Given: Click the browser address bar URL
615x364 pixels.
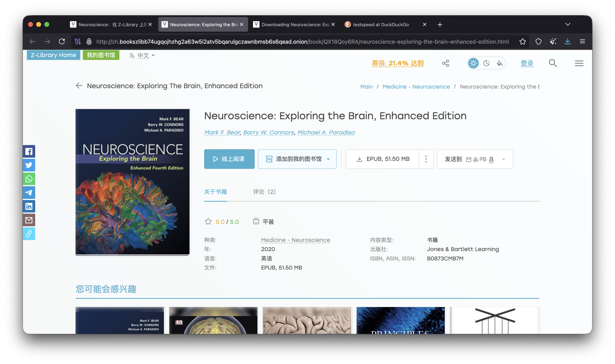Looking at the screenshot, I should point(302,42).
